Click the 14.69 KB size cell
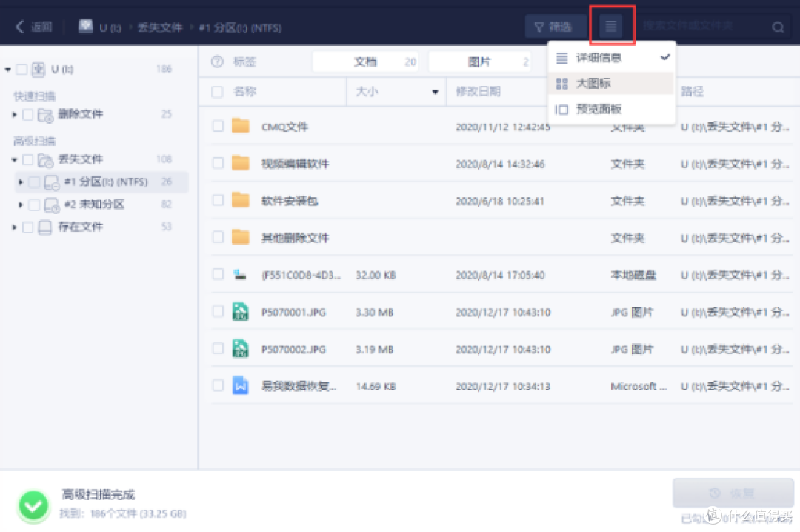The image size is (800, 532). coord(376,387)
